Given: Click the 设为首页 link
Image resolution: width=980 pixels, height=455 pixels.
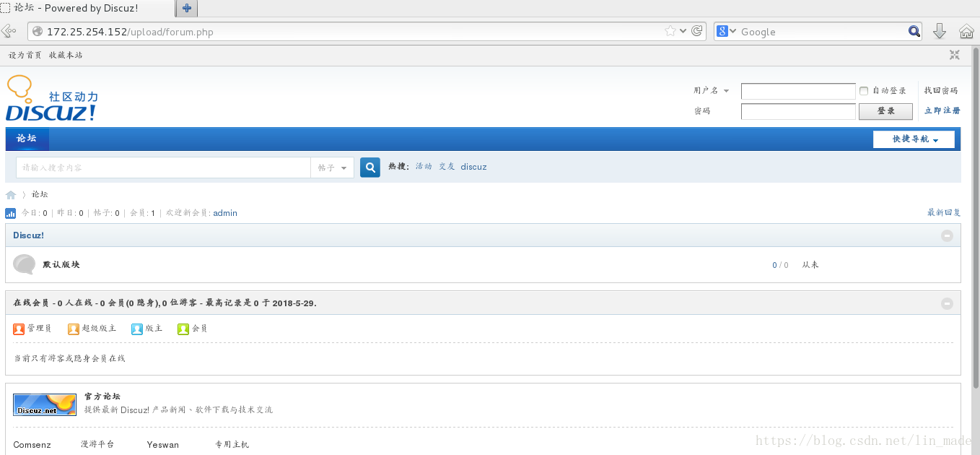Looking at the screenshot, I should 25,55.
